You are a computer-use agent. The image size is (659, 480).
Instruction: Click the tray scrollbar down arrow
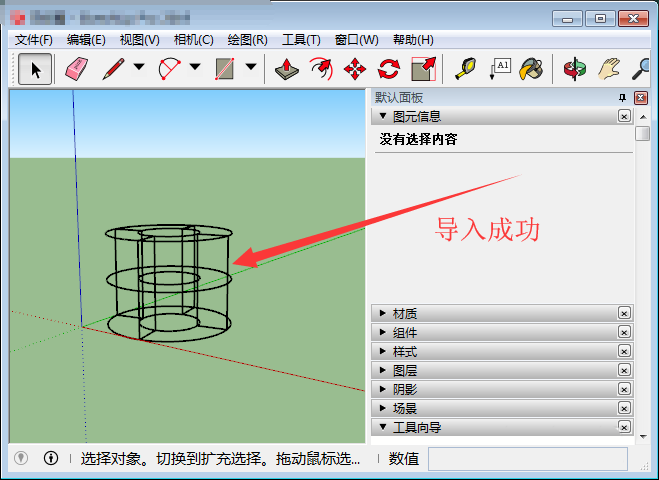tap(643, 437)
